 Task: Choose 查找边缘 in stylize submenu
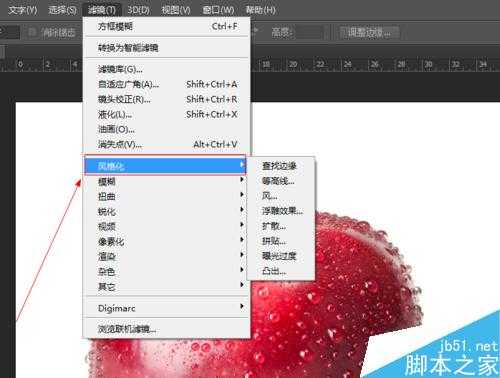point(281,166)
